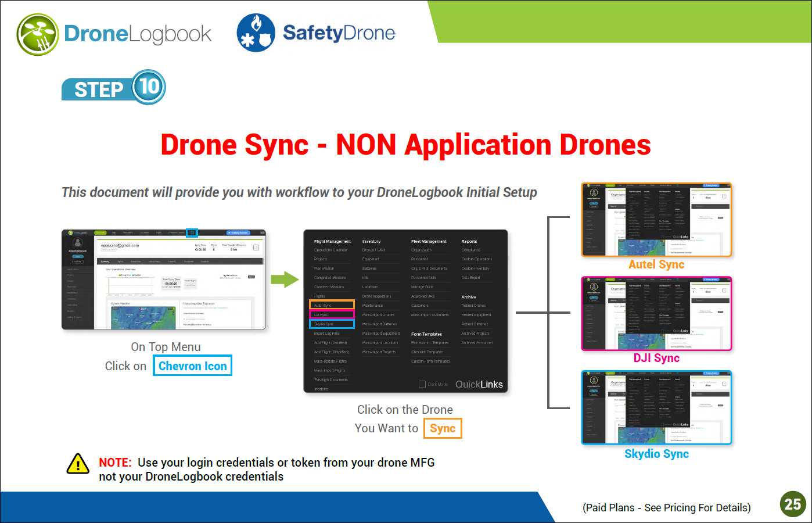
Task: Open Equipment under Inventory
Action: click(371, 259)
